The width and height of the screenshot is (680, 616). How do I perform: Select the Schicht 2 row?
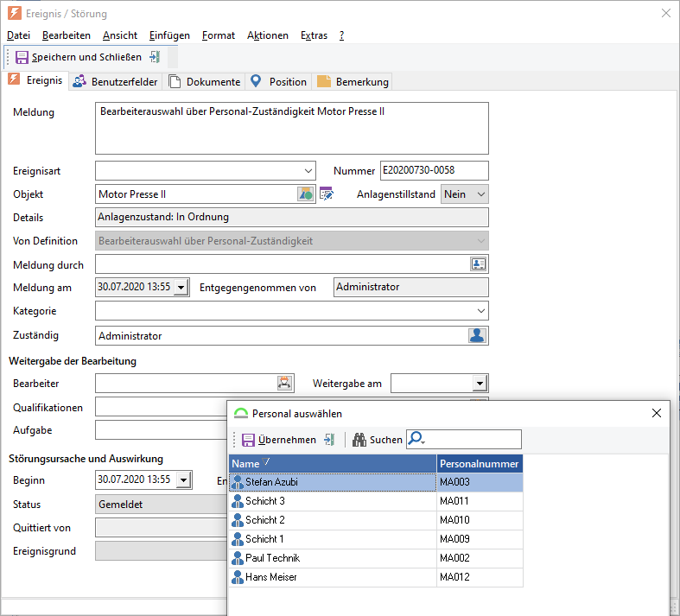pyautogui.click(x=376, y=520)
